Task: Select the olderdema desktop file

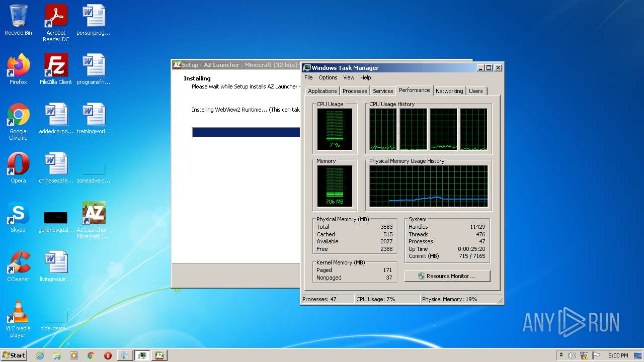Action: (x=56, y=321)
